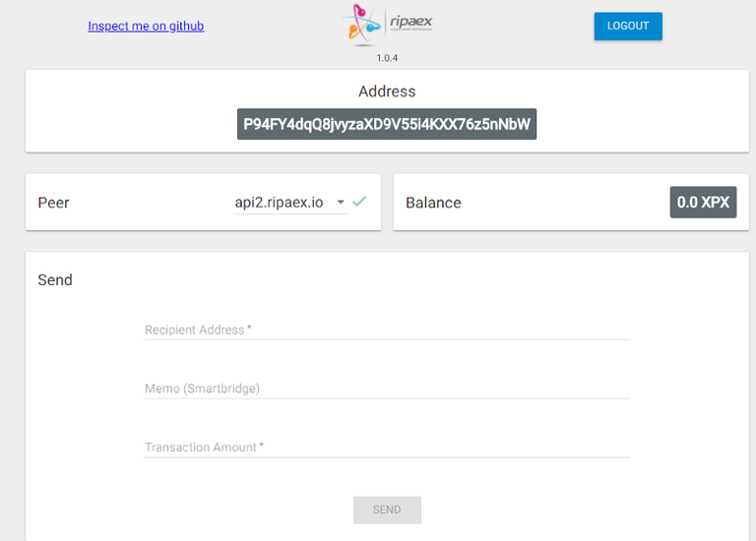Click the ripaex atom logo icon

pyautogui.click(x=361, y=24)
